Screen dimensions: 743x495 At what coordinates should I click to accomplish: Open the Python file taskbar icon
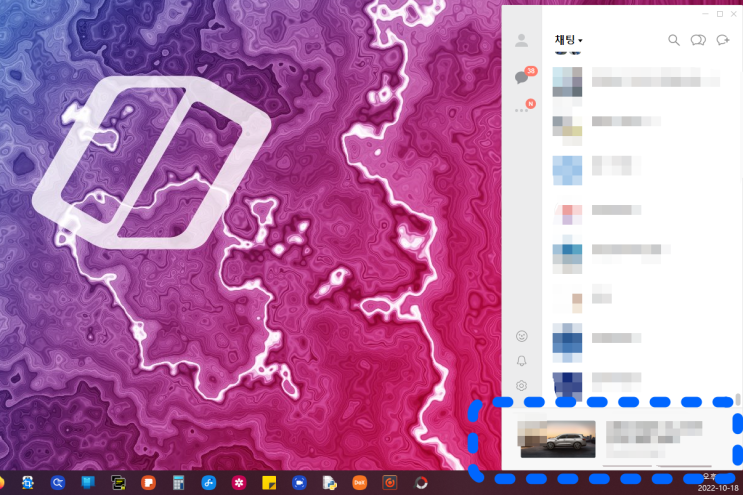pos(329,483)
